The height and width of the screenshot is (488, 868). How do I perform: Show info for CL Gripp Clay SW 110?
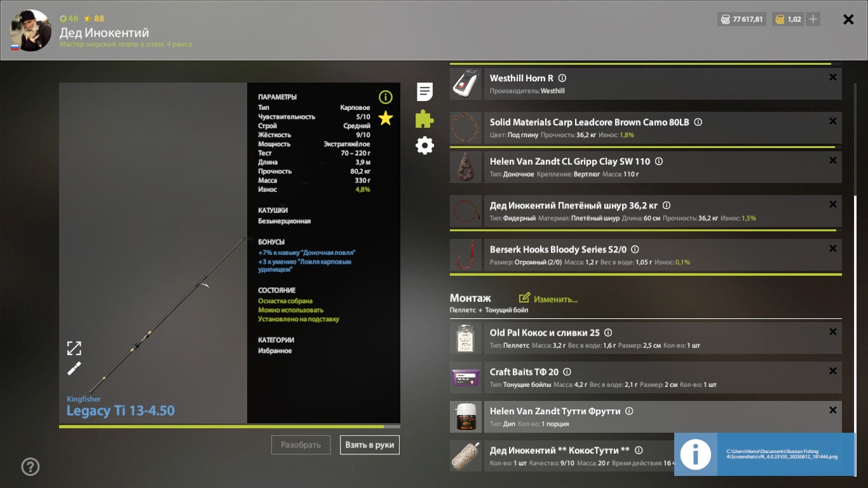(659, 161)
